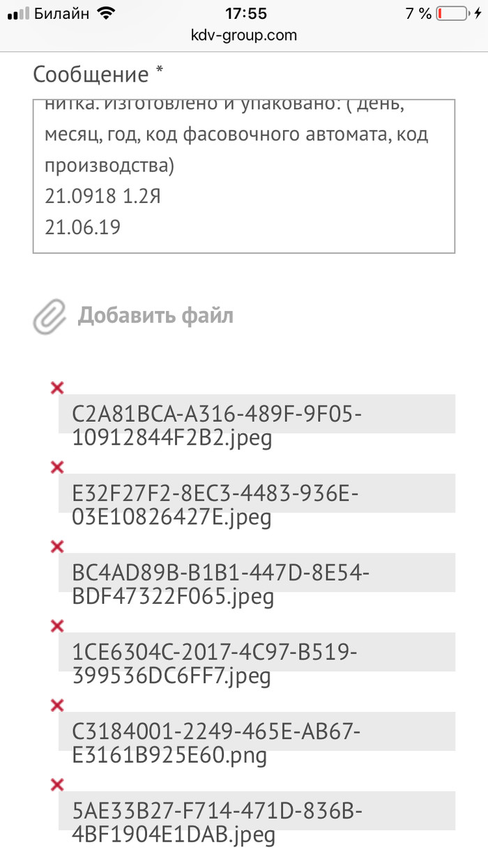
Task: Tap the kdv-group.com address bar
Action: point(244,35)
